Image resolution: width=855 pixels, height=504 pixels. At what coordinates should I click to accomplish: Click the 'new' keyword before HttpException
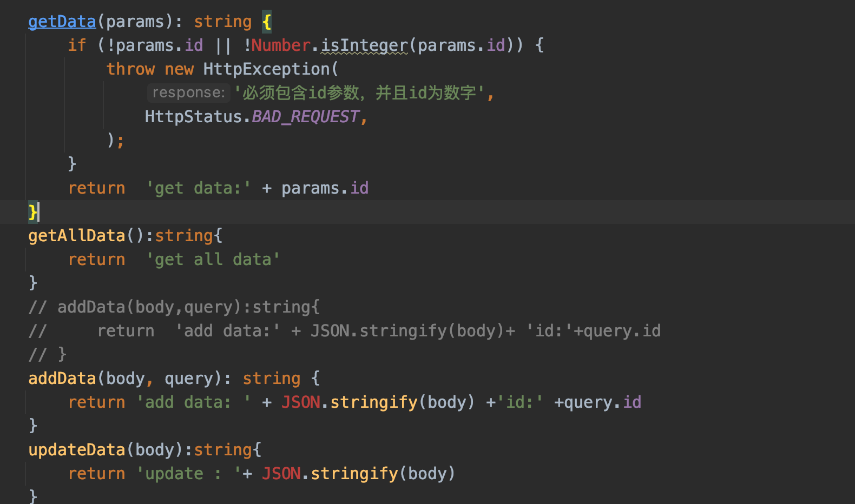[179, 69]
